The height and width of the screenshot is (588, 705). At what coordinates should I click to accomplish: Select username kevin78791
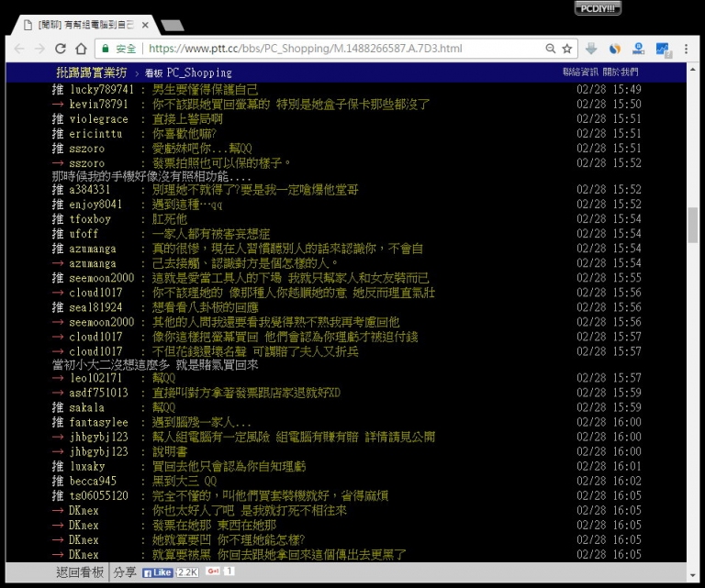[x=98, y=105]
